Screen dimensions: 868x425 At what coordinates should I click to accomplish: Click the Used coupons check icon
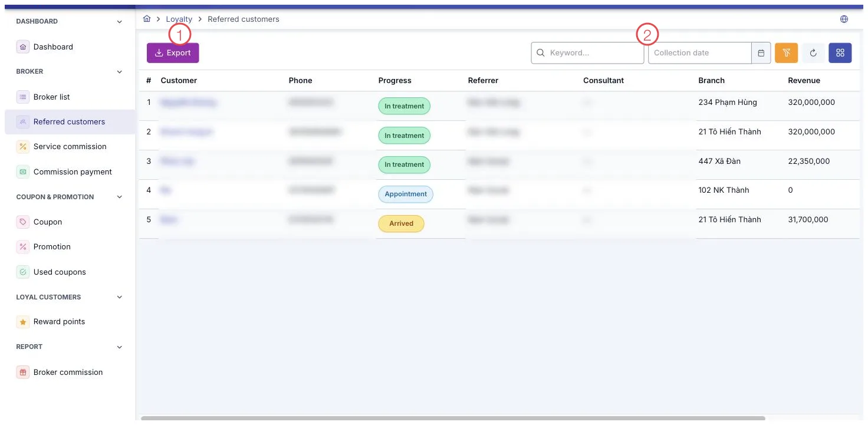pyautogui.click(x=22, y=272)
